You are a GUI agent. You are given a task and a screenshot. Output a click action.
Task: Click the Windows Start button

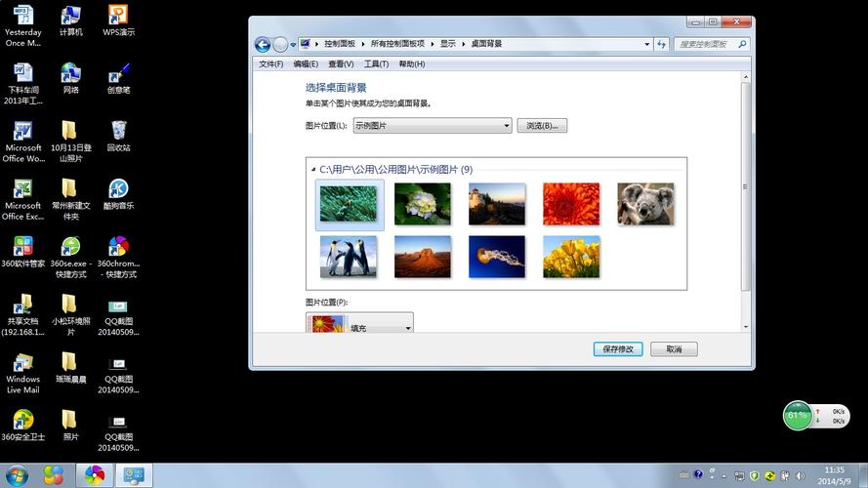click(17, 475)
